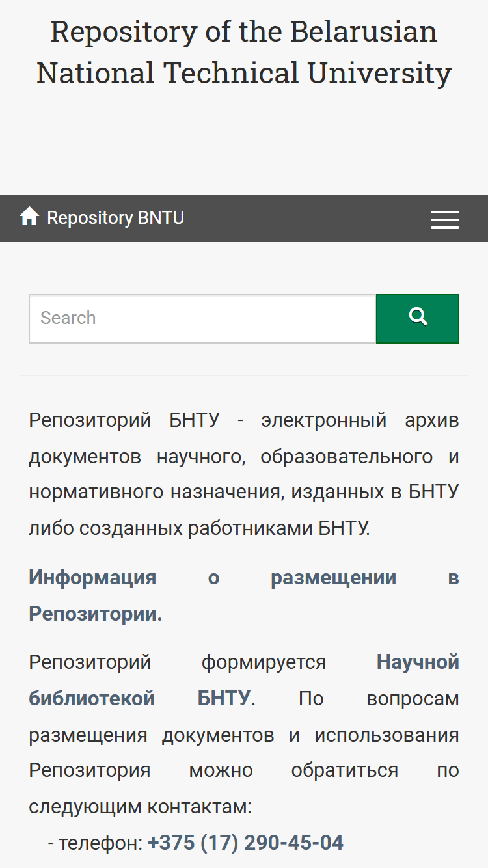Click the paragraph starting Репозиторий БНТУ - электронный
This screenshot has height=868, width=488.
(x=244, y=474)
